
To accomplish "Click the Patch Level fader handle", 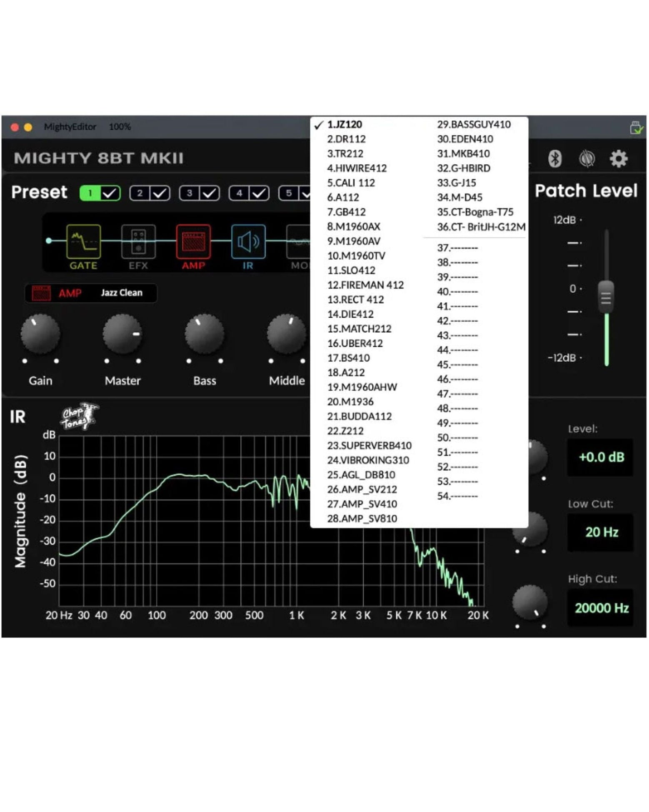I will pos(606,297).
